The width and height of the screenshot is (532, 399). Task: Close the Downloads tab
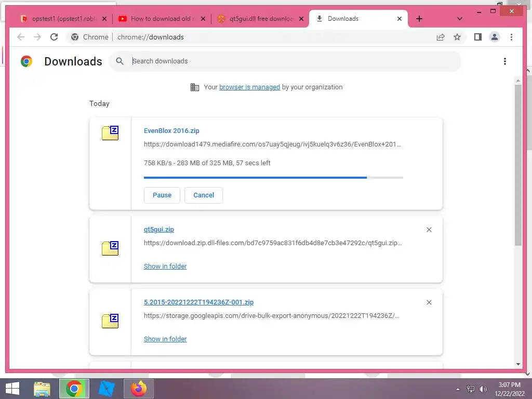400,19
